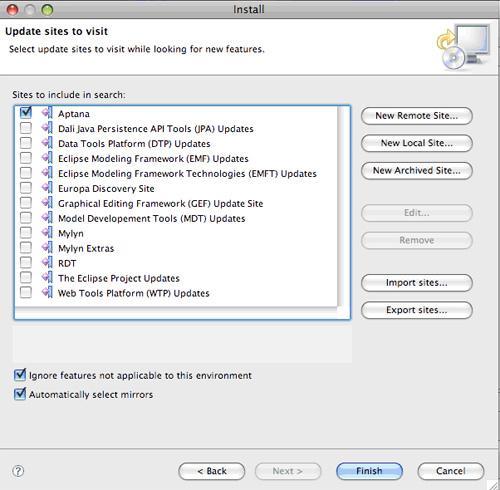Select the "Europa Discovery Site" label

click(106, 189)
